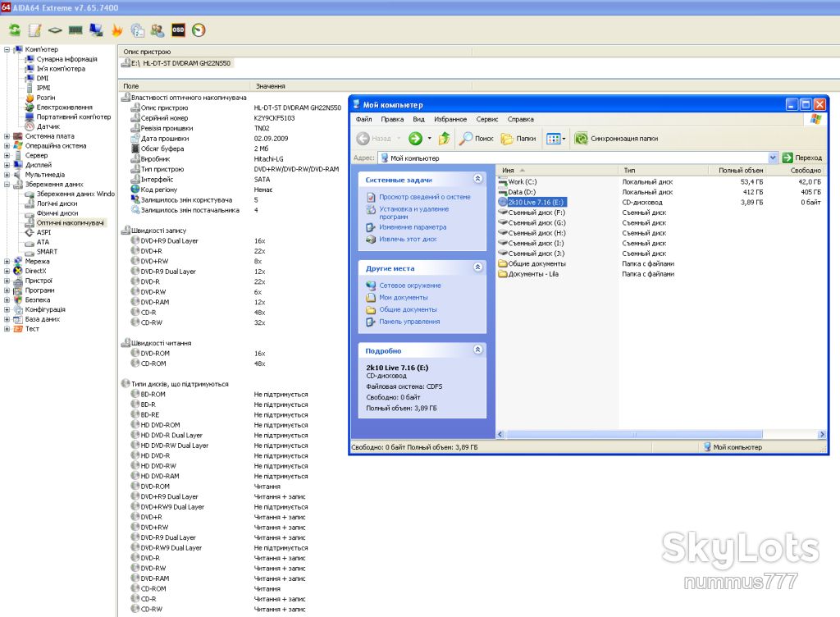
Task: Click Извлечь этот диск link
Action: tap(408, 240)
